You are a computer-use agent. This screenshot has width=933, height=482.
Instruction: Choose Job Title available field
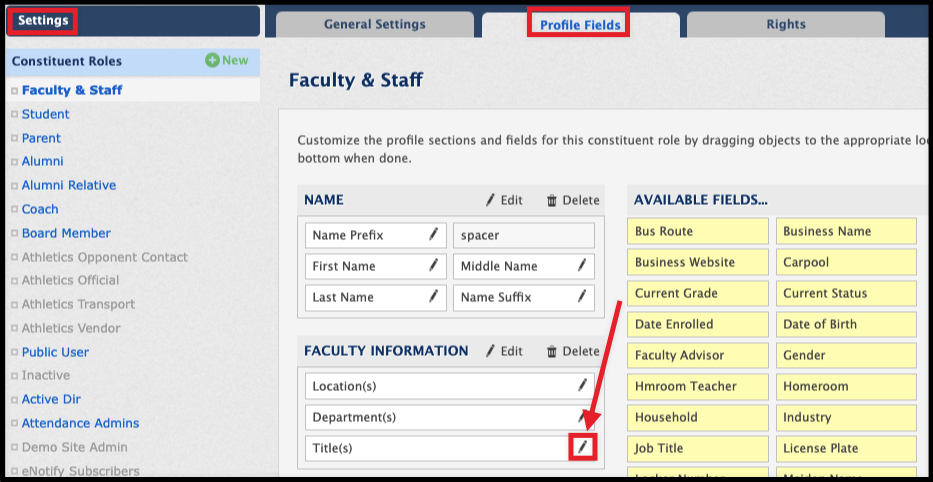(697, 448)
